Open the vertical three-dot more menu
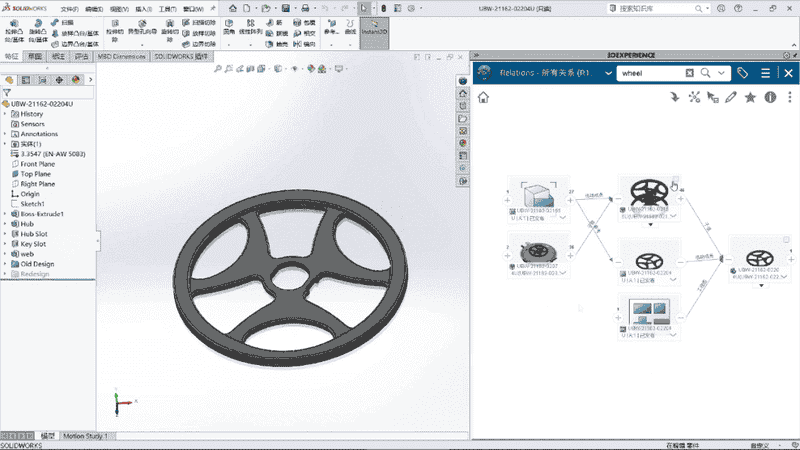Viewport: 800px width, 450px height. point(790,97)
